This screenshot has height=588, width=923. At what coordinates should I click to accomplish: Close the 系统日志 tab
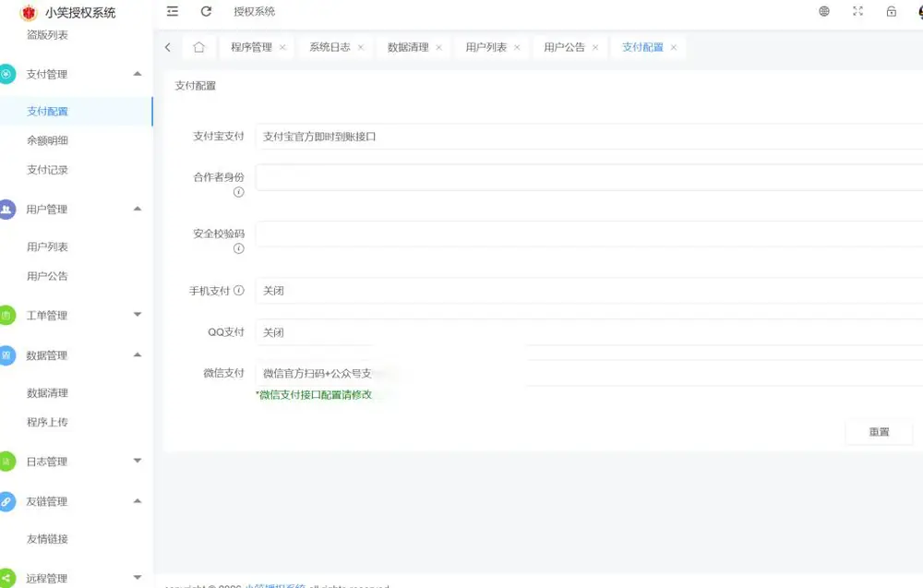click(x=361, y=47)
